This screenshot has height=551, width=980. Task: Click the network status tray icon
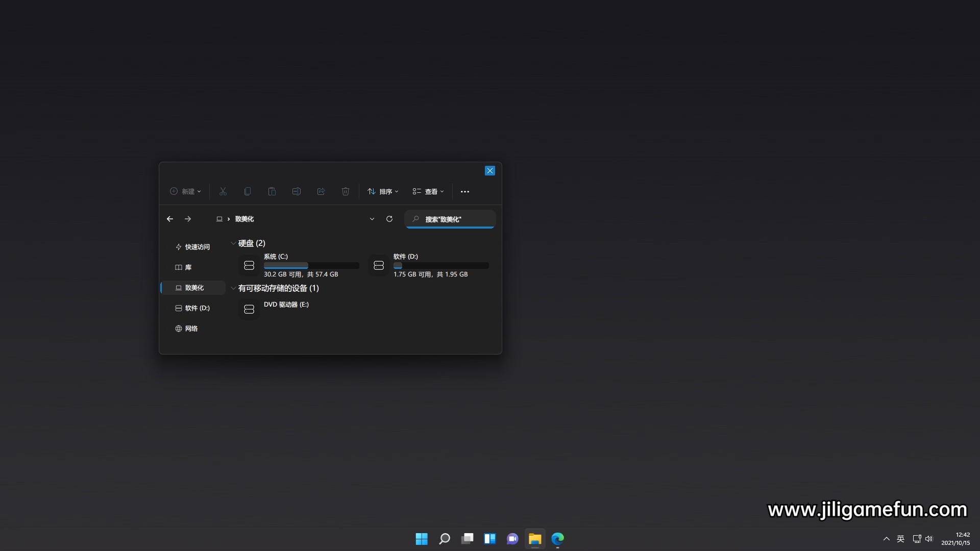pyautogui.click(x=917, y=539)
